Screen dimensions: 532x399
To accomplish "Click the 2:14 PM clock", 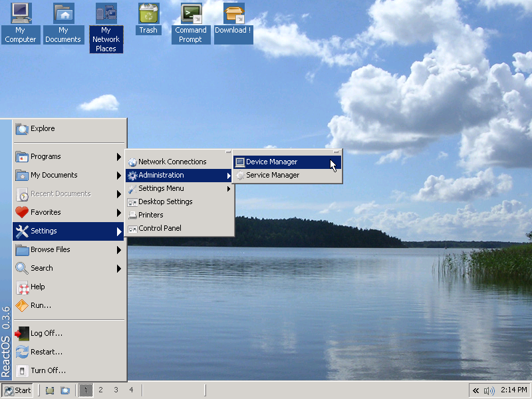I will coord(514,390).
